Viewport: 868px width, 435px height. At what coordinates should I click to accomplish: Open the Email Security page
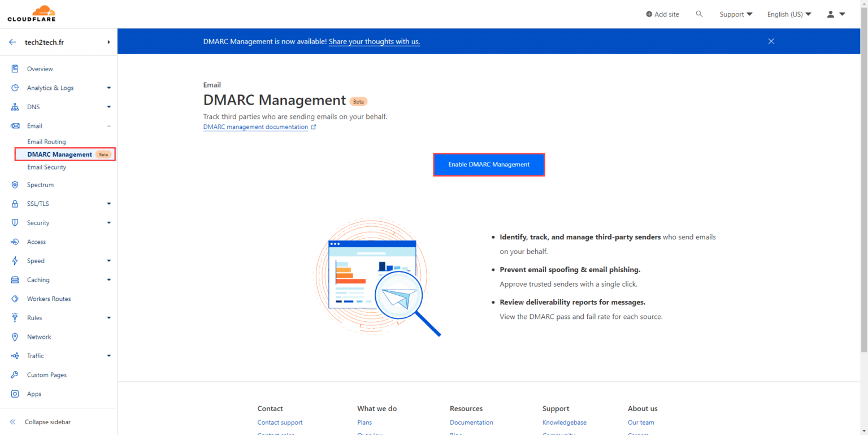click(46, 167)
